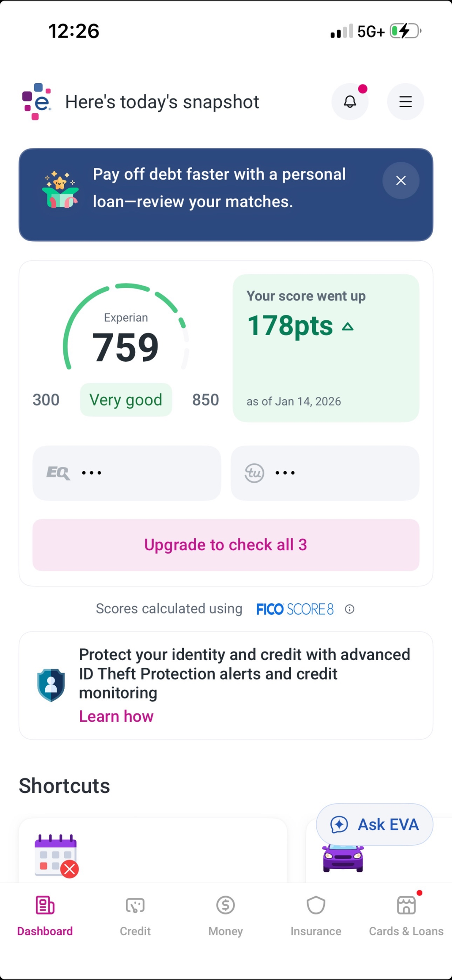This screenshot has height=980, width=452.
Task: Open the score went up 178pts card
Action: pyautogui.click(x=326, y=348)
